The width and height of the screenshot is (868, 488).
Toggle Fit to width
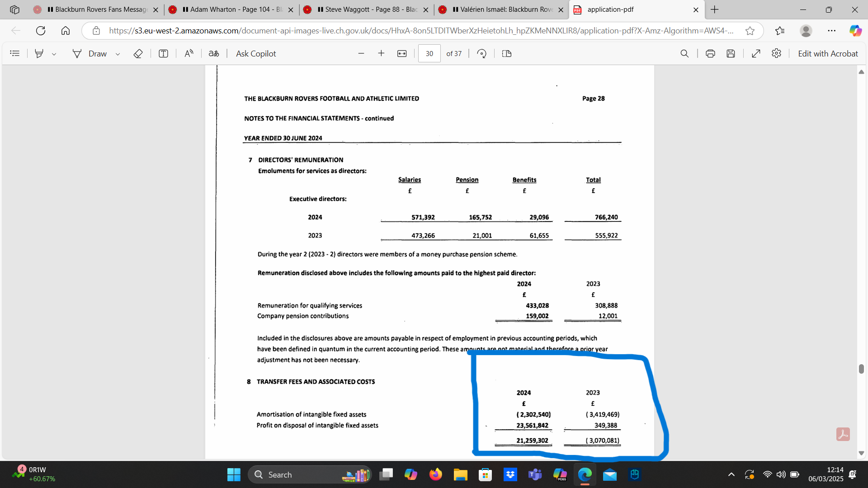pyautogui.click(x=402, y=53)
